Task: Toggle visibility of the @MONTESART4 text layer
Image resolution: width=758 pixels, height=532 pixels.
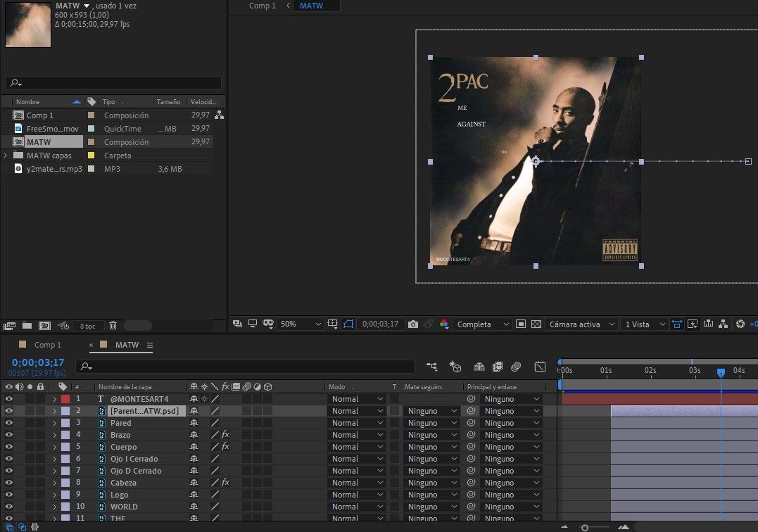Action: [9, 399]
